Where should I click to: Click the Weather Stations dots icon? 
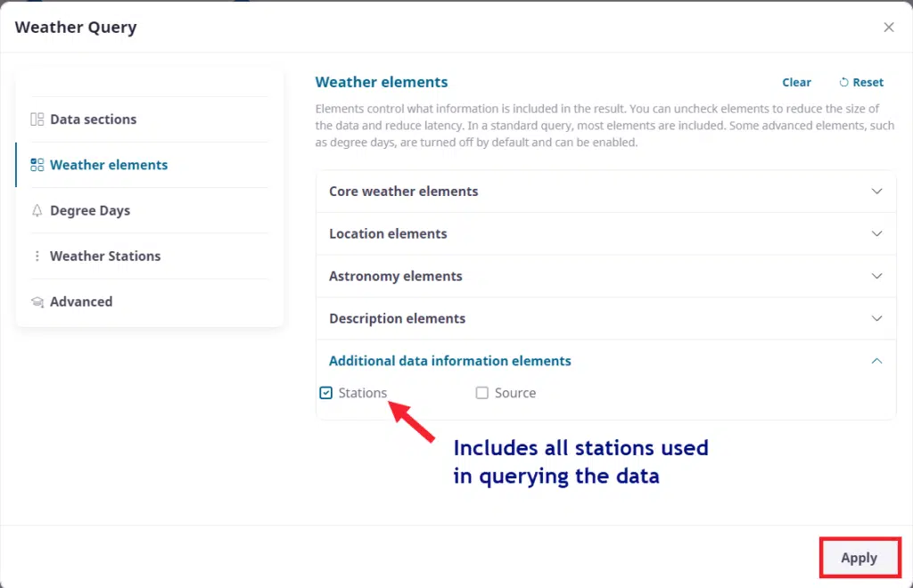click(x=37, y=257)
